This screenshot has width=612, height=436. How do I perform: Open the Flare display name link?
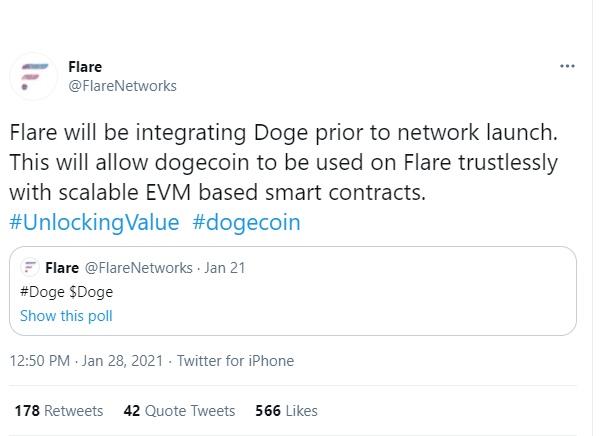point(85,67)
